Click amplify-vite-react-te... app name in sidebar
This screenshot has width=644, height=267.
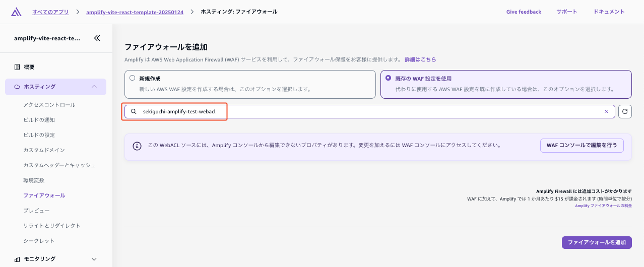(47, 38)
